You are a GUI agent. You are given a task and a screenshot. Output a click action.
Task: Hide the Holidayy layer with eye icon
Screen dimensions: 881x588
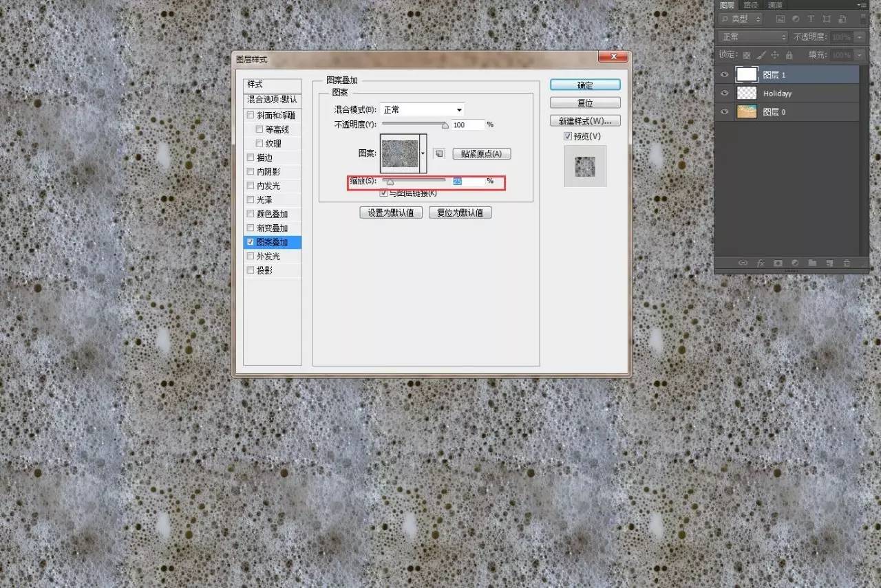723,93
